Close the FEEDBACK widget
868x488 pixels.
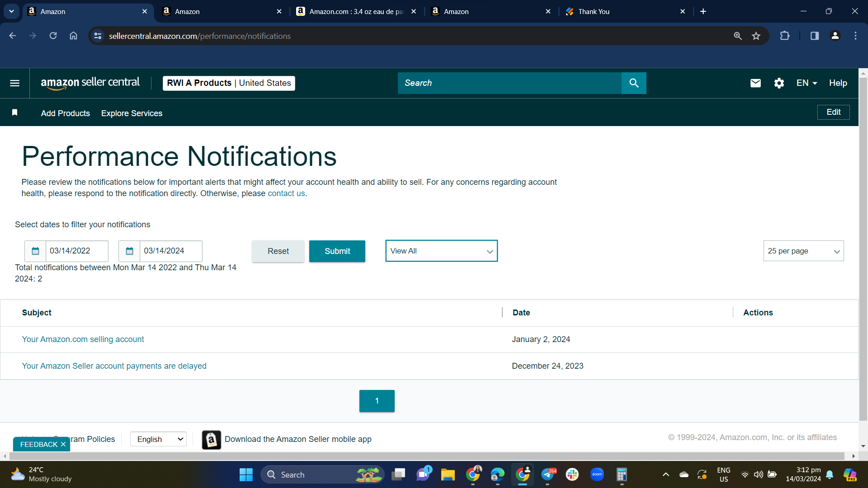pyautogui.click(x=63, y=445)
